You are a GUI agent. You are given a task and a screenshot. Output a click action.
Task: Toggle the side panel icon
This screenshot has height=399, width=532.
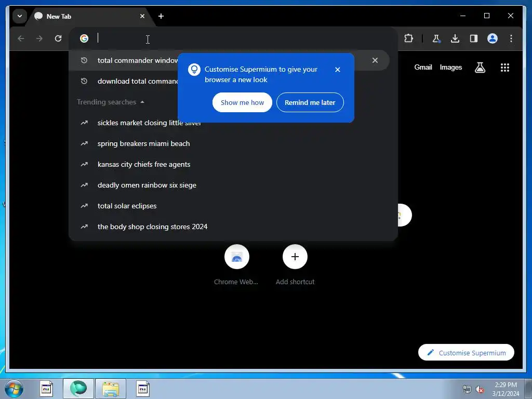(x=474, y=38)
